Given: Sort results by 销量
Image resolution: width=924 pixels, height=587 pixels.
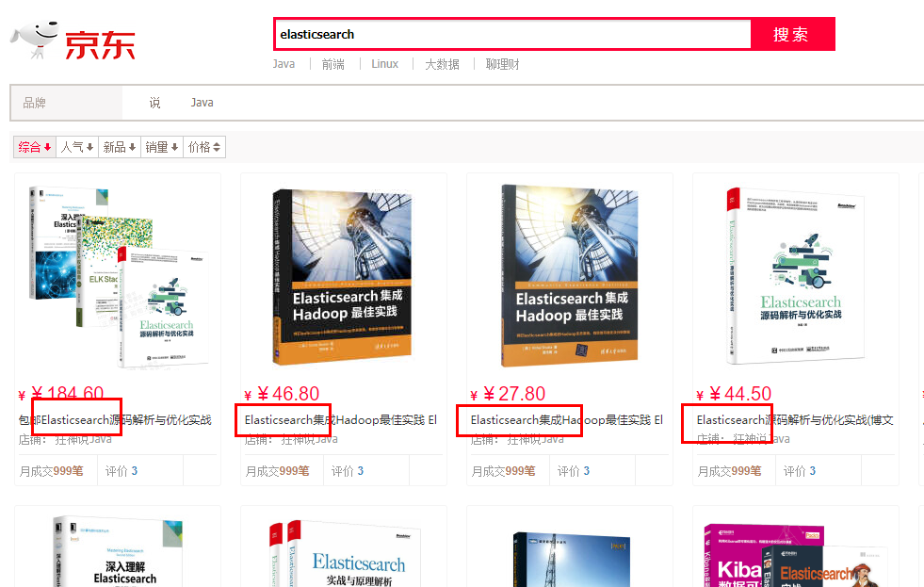Looking at the screenshot, I should pos(162,147).
